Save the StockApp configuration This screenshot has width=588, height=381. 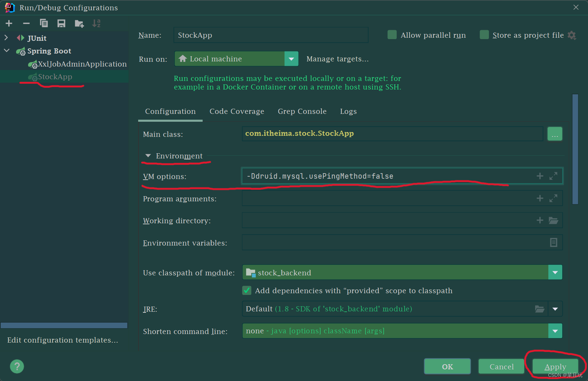coord(61,23)
